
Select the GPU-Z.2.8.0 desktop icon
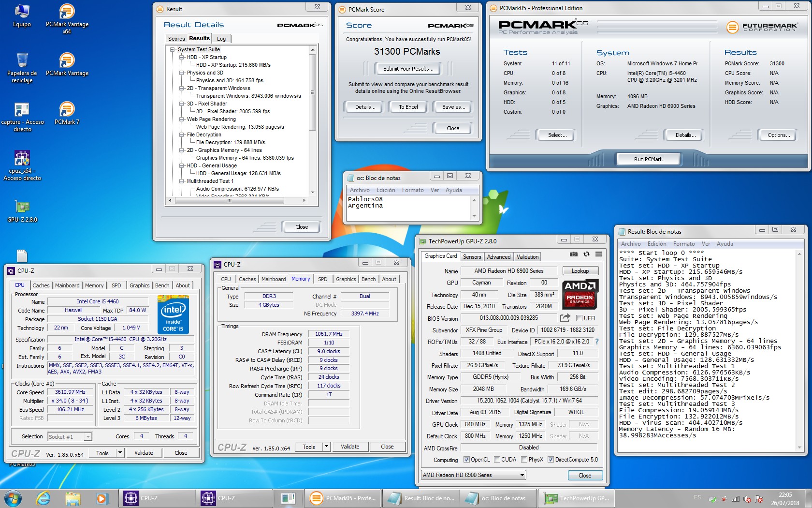(x=22, y=211)
